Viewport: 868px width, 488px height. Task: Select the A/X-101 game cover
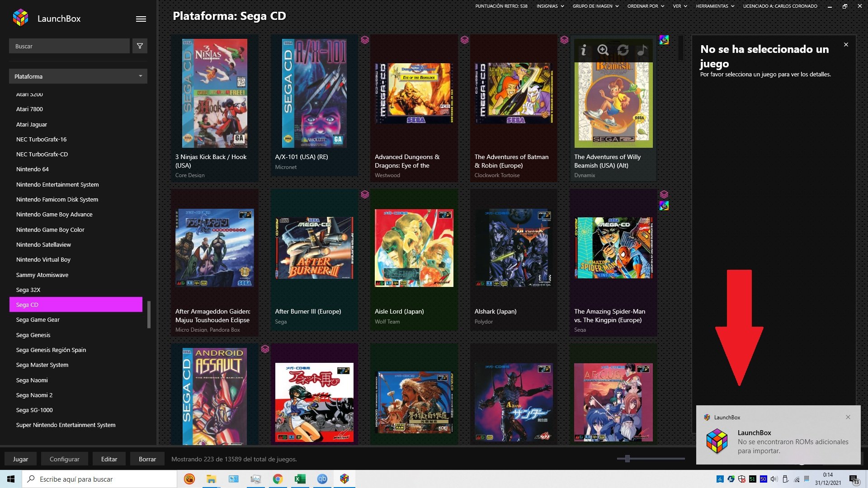click(314, 93)
